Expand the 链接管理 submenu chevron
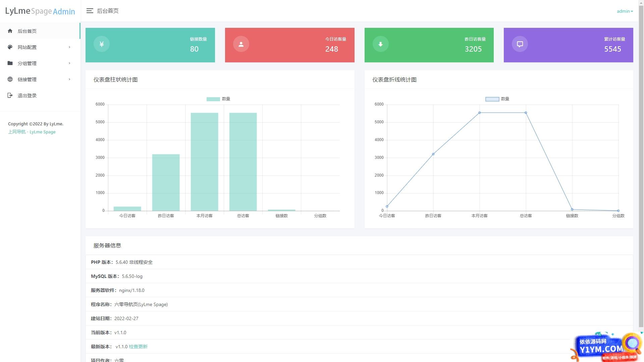 tap(69, 79)
